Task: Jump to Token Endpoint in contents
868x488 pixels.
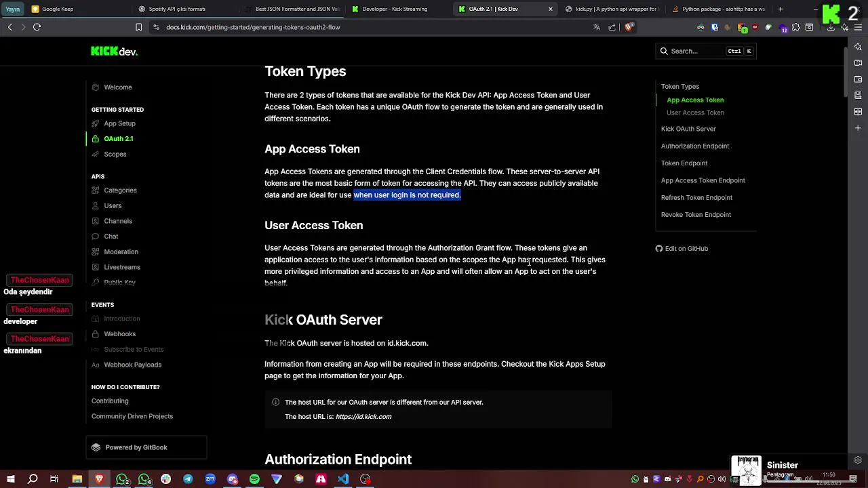Action: 684,163
